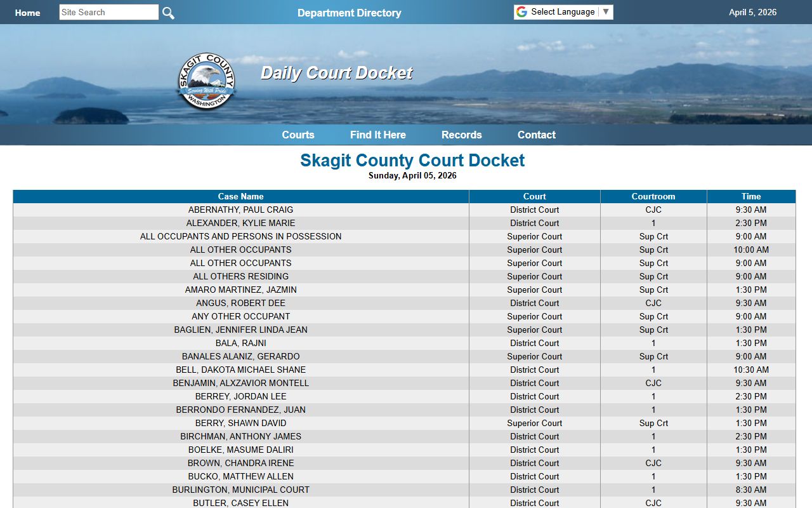
Task: Focus the Site Search input field
Action: tap(109, 12)
